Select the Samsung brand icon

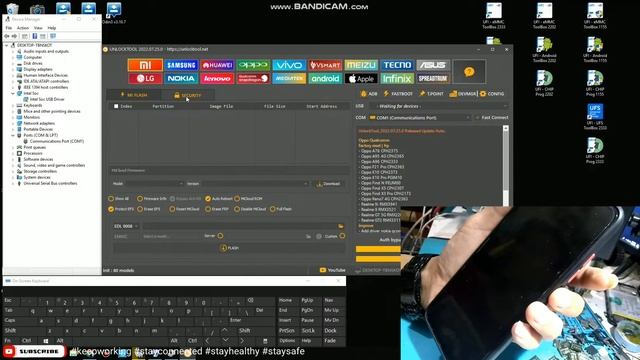[181, 65]
